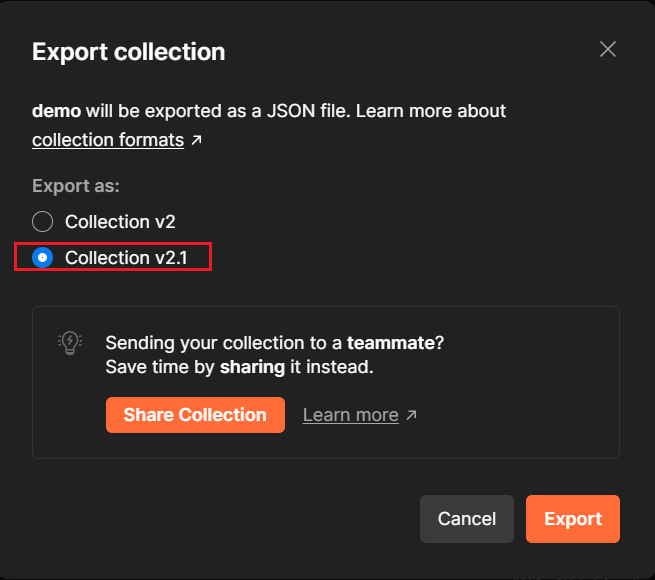Select the Collection v2 radio button
The height and width of the screenshot is (580, 655).
click(x=43, y=221)
